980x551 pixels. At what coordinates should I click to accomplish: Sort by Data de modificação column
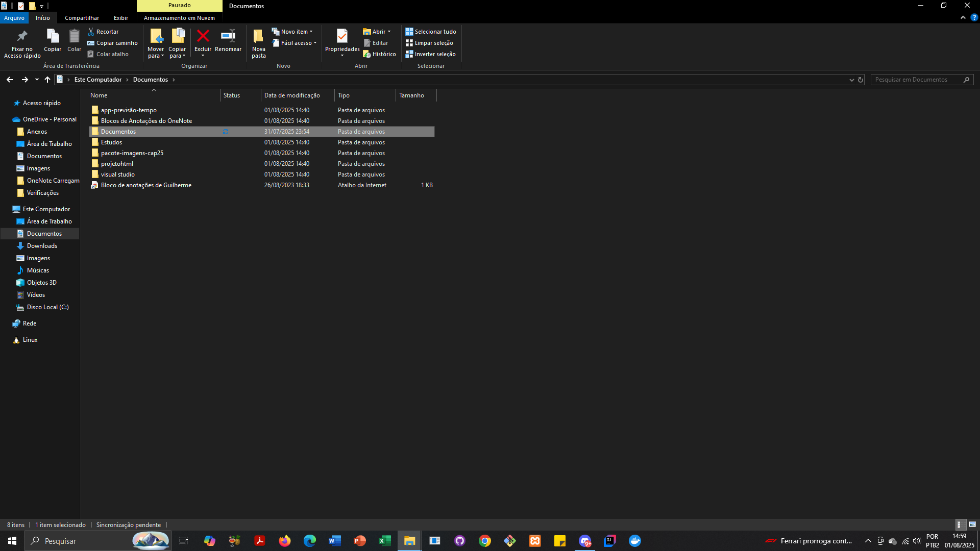(298, 95)
